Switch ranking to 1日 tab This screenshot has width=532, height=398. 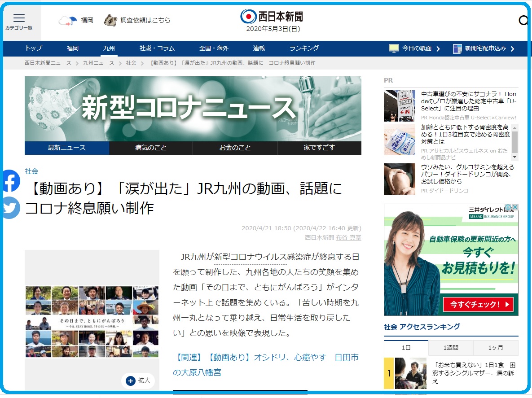pyautogui.click(x=406, y=347)
